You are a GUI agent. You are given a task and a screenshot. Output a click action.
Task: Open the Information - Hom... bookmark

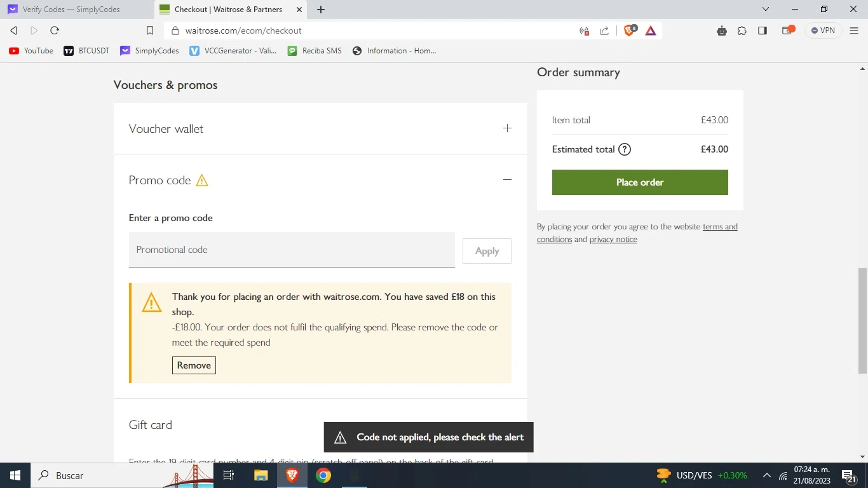(395, 51)
